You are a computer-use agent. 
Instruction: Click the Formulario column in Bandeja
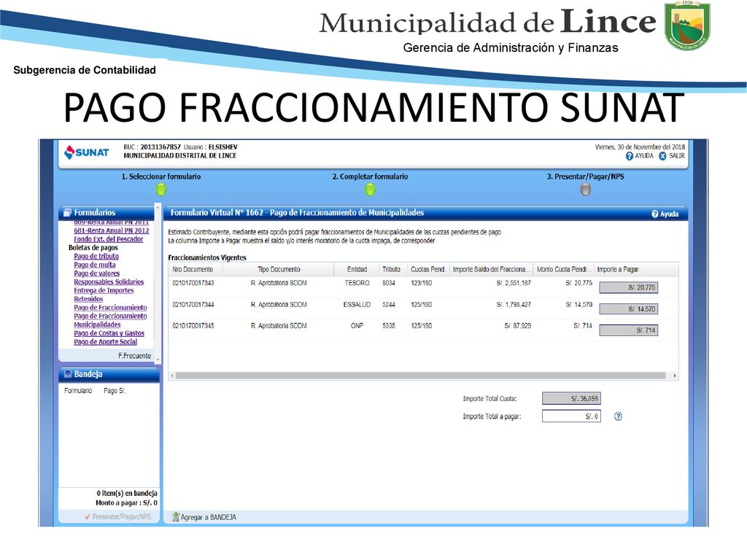tap(78, 391)
